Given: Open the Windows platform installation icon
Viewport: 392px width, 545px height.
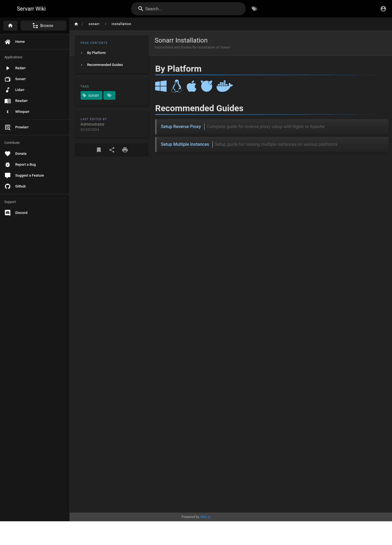Looking at the screenshot, I should coord(161,86).
